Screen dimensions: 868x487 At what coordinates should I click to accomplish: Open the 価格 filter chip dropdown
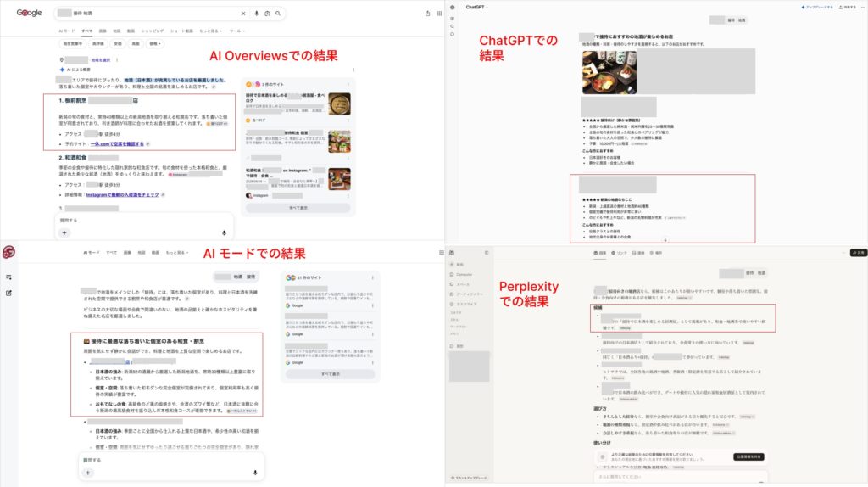point(155,44)
